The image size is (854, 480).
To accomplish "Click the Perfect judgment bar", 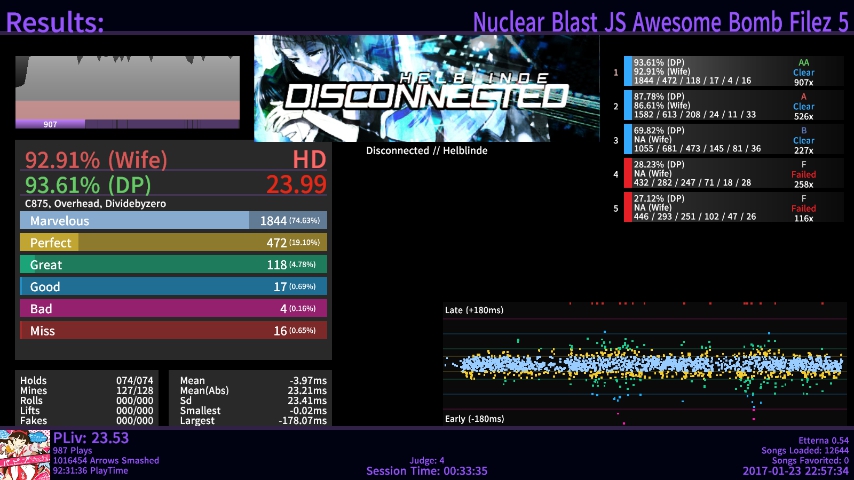I will point(173,243).
